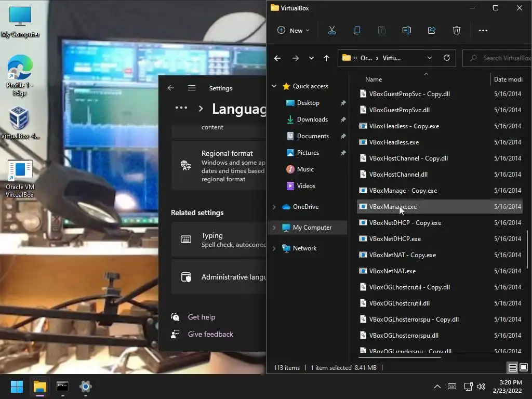Screen dimensions: 532x399
Task: Select VBoxOGLhostcrutil - Copy.dll file
Action: click(x=440, y=287)
